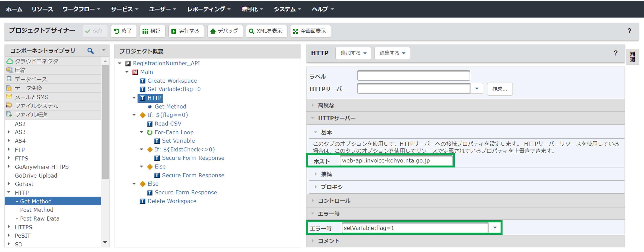Click the 全画面表示 button
The width and height of the screenshot is (644, 252).
point(310,31)
